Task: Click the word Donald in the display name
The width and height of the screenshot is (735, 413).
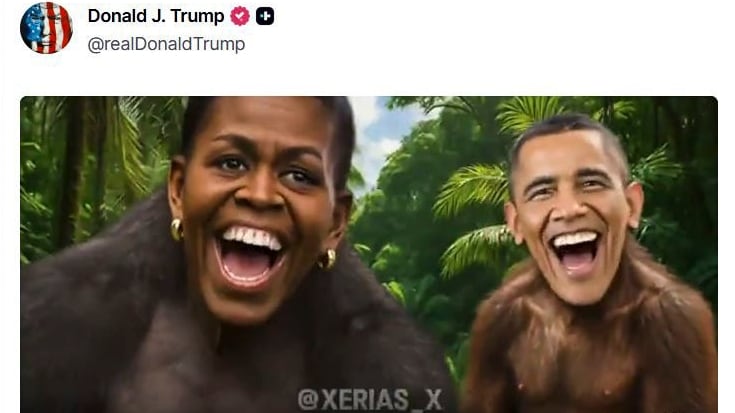Action: [x=117, y=16]
